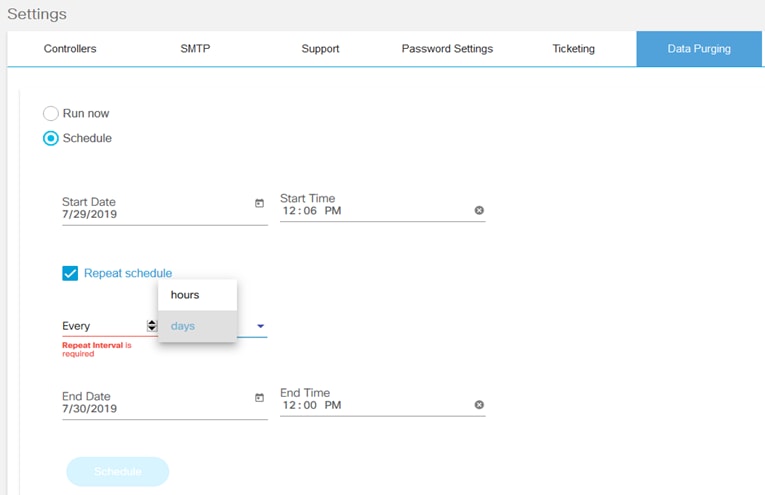Open the End Date calendar picker icon
765x495 pixels.
click(x=259, y=397)
